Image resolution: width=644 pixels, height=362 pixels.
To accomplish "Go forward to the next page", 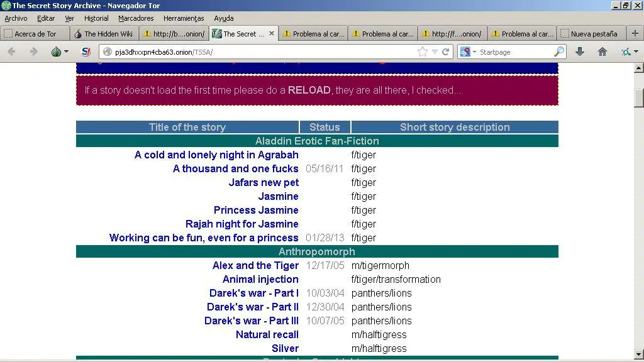I will tap(34, 52).
